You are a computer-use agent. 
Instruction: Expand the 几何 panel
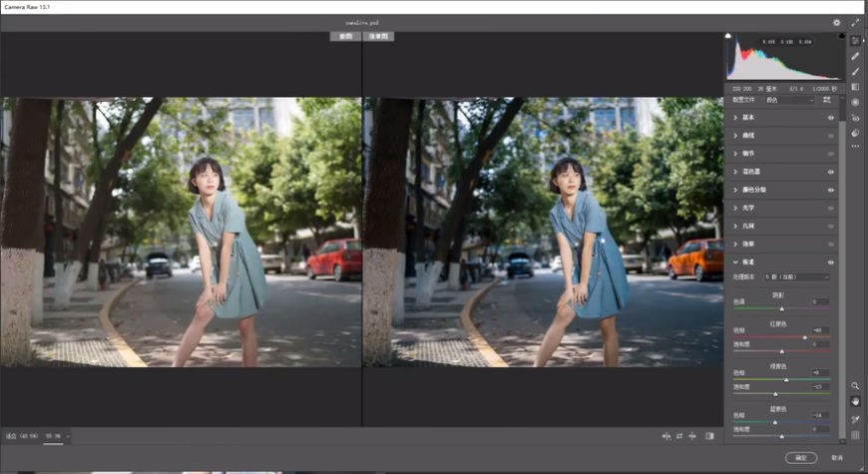(x=735, y=226)
